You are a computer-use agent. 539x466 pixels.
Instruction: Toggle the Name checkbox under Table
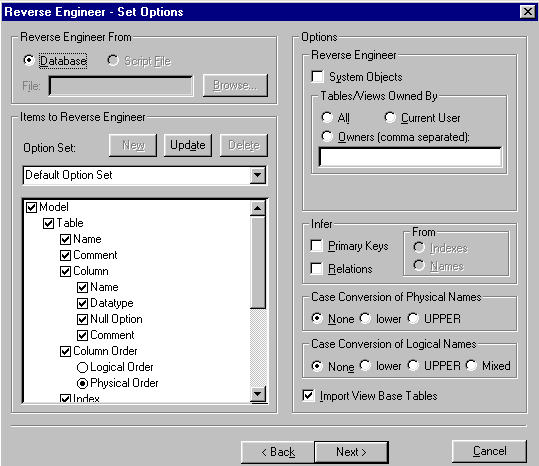click(x=65, y=240)
